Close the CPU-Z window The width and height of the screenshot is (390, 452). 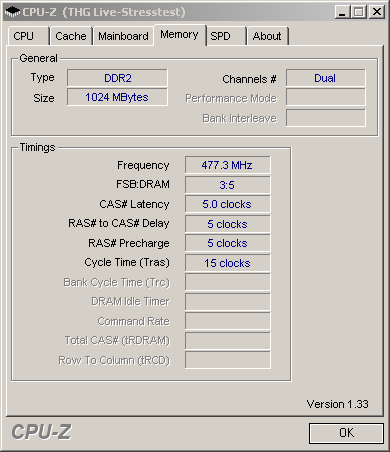pos(377,12)
